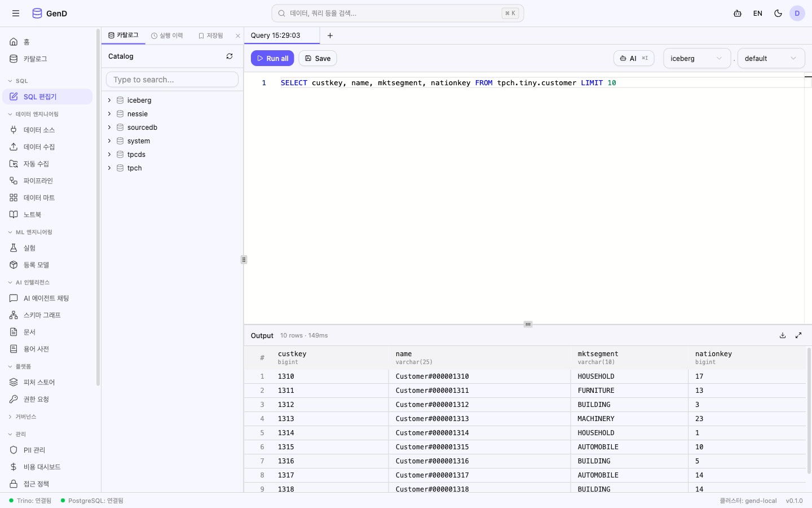Open the default schema dropdown
This screenshot has width=812, height=508.
coord(771,58)
